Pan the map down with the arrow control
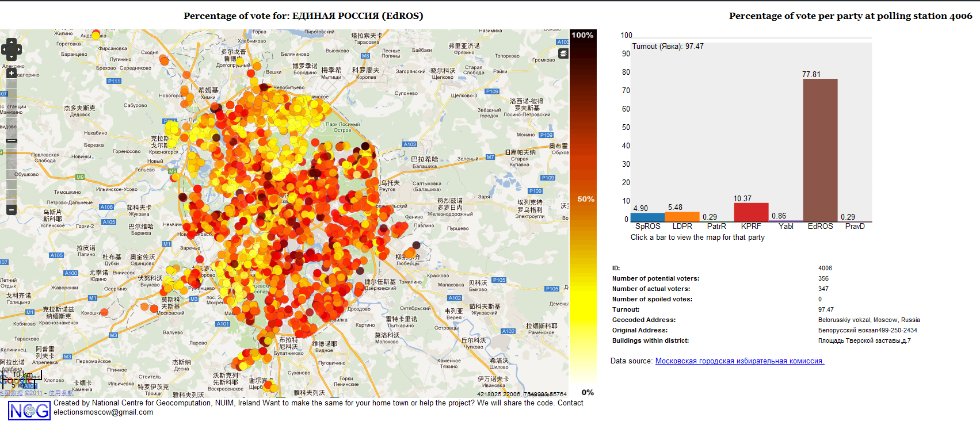Screen dimensions: 980x429 click(12, 57)
